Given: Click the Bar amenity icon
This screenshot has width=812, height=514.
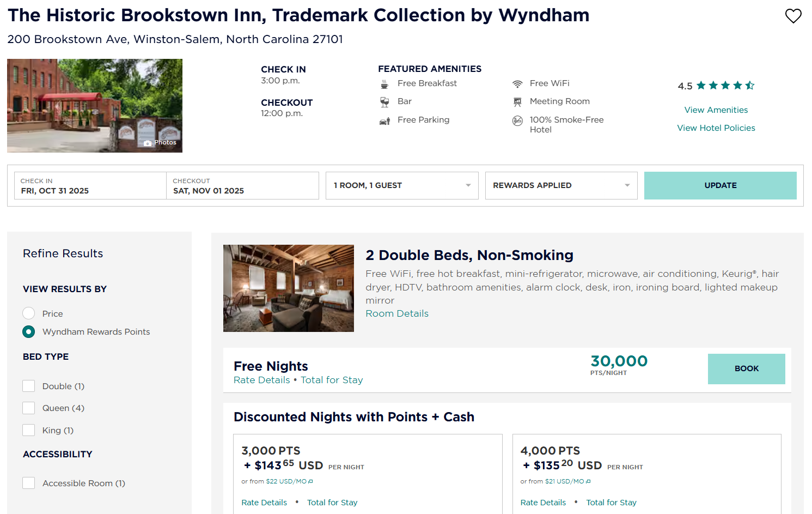Looking at the screenshot, I should [x=384, y=102].
